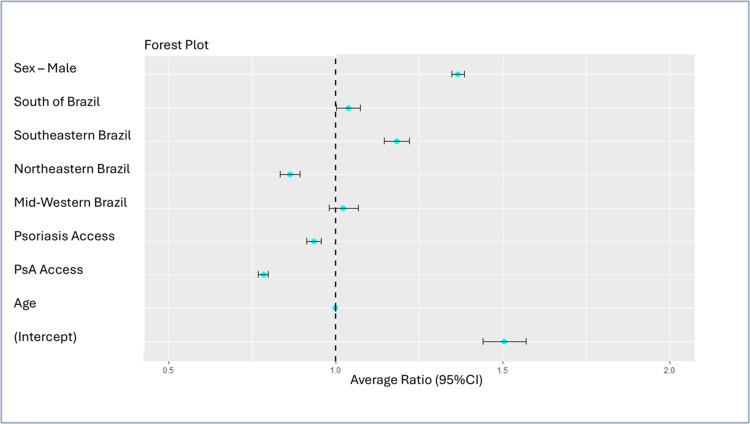Select the Intercept data point
750x424 pixels.
[504, 341]
